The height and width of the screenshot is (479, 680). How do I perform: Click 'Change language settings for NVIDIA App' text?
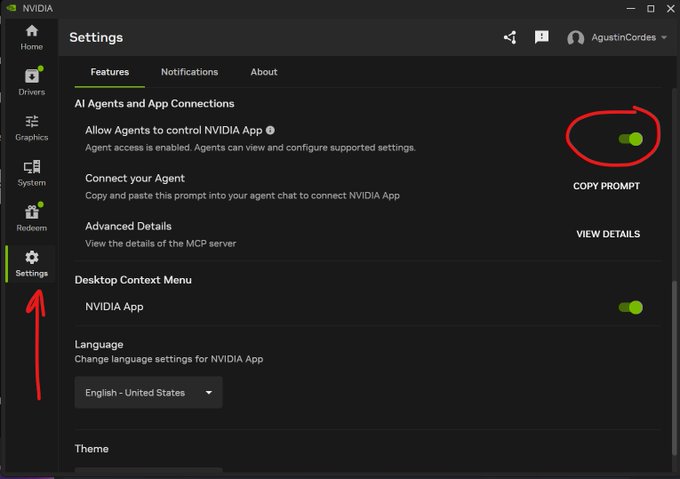click(169, 359)
